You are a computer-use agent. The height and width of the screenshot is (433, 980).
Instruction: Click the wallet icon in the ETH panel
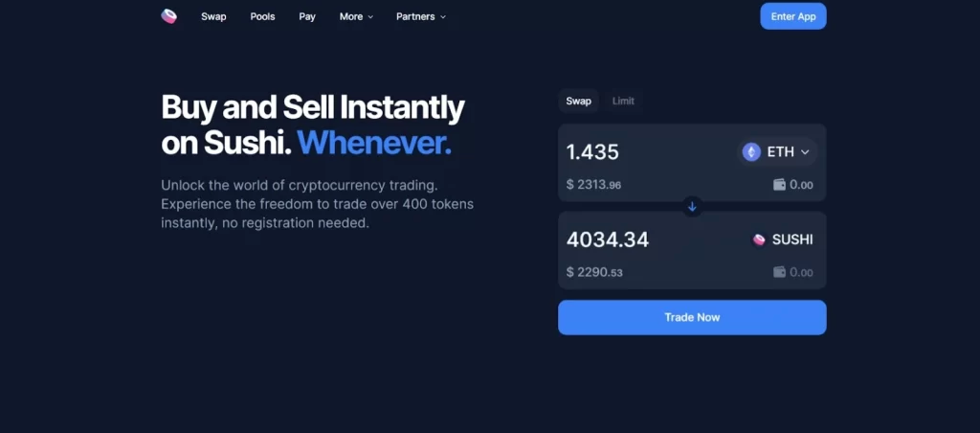point(779,185)
